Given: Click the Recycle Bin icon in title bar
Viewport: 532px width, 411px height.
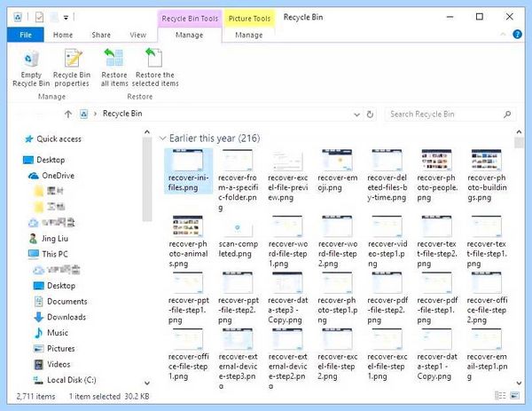Looking at the screenshot, I should [18, 17].
